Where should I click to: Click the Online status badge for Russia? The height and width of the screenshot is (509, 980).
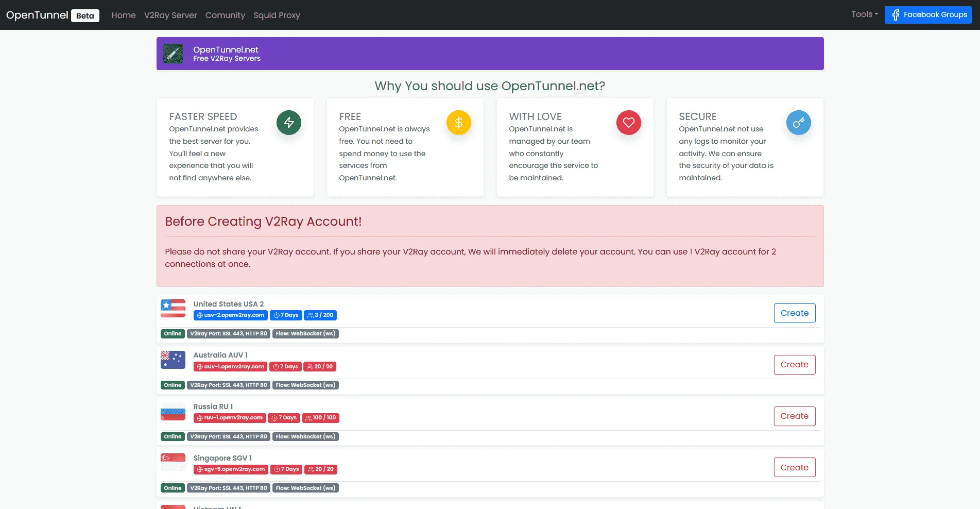pyautogui.click(x=173, y=437)
